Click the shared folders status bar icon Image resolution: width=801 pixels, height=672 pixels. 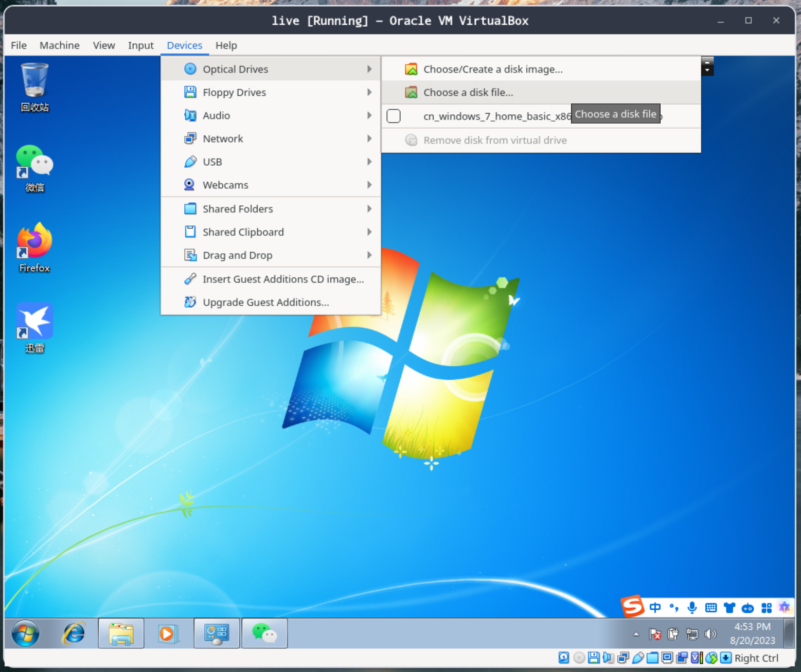tap(652, 658)
